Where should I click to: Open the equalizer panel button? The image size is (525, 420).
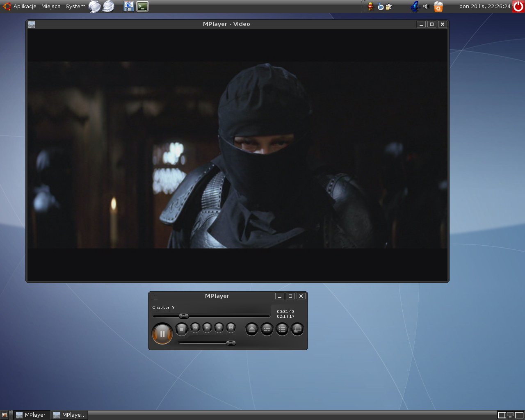click(x=267, y=329)
